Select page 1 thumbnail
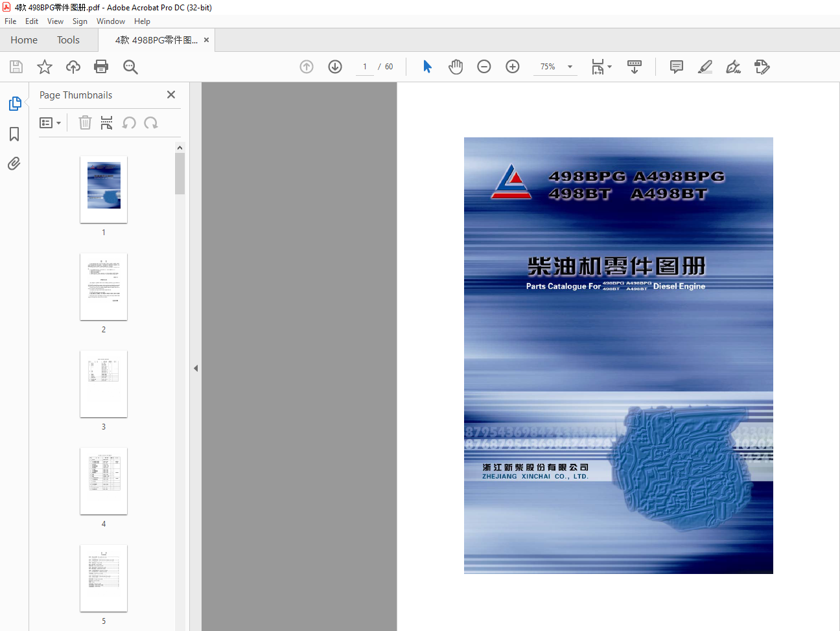Screen dimensions: 840x631 104,190
